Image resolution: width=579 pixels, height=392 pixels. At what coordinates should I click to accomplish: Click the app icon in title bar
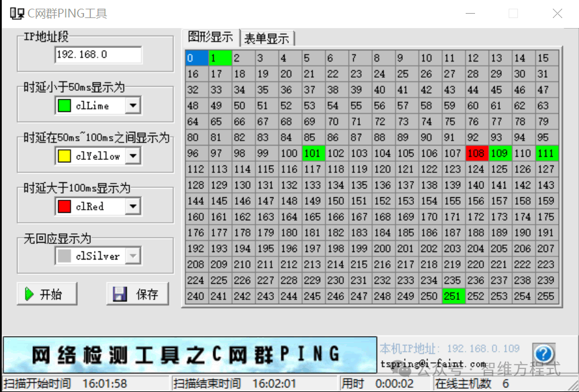coord(17,14)
